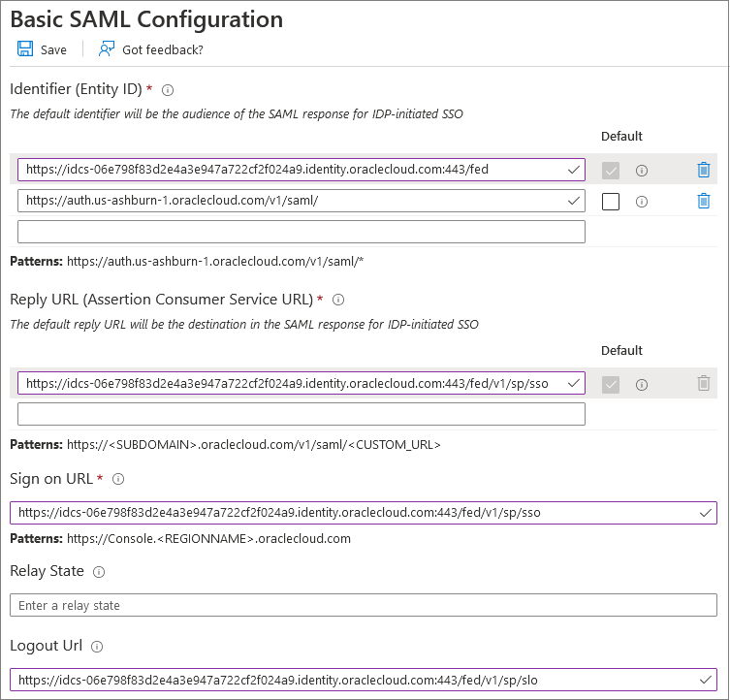Delete the idcs /fed identifier with trash icon
Image resolution: width=730 pixels, height=700 pixels.
704,170
